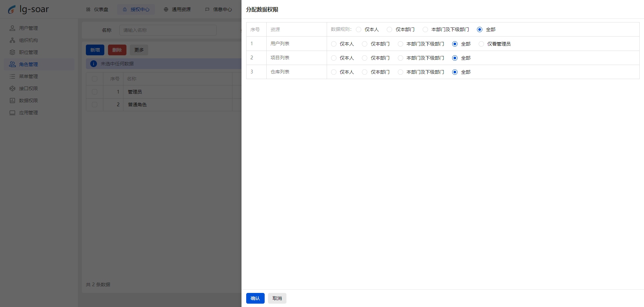Focus the 请输入名称 search field

[x=168, y=30]
